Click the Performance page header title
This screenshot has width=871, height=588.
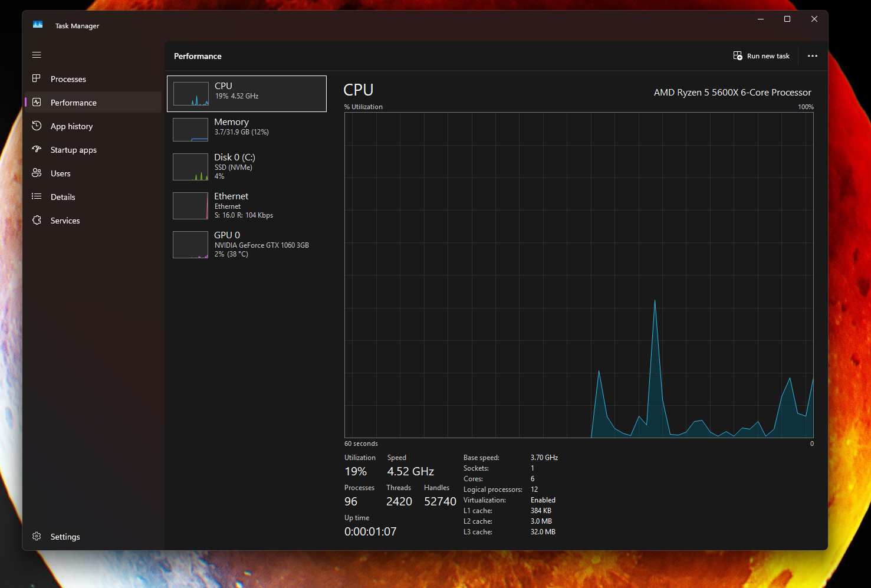point(198,56)
